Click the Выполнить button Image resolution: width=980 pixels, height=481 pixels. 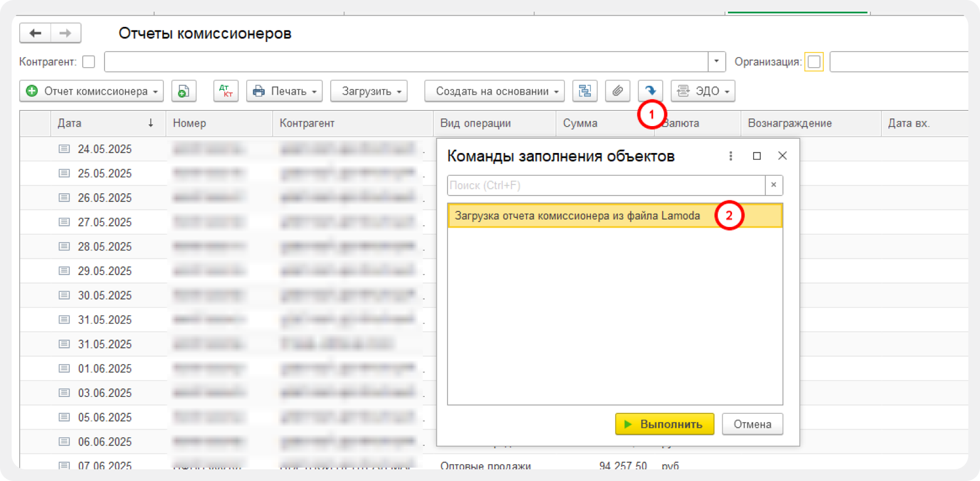(664, 424)
